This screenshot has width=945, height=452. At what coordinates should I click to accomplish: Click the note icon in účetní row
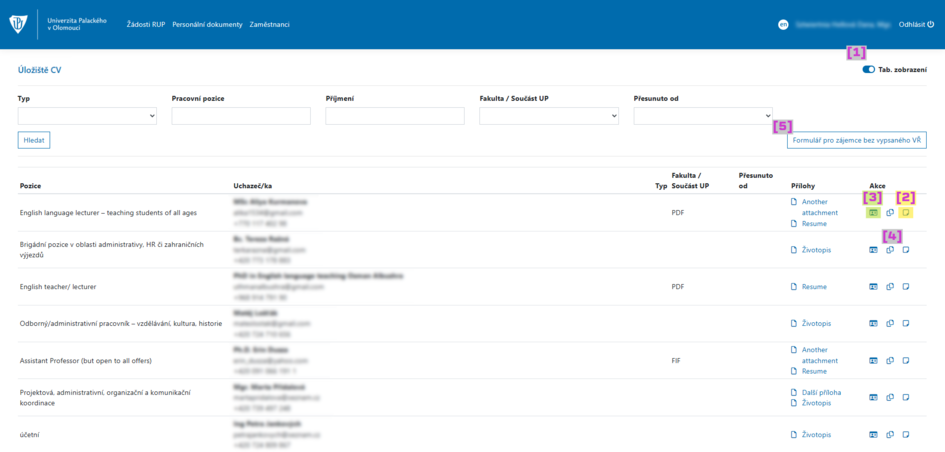(x=905, y=435)
